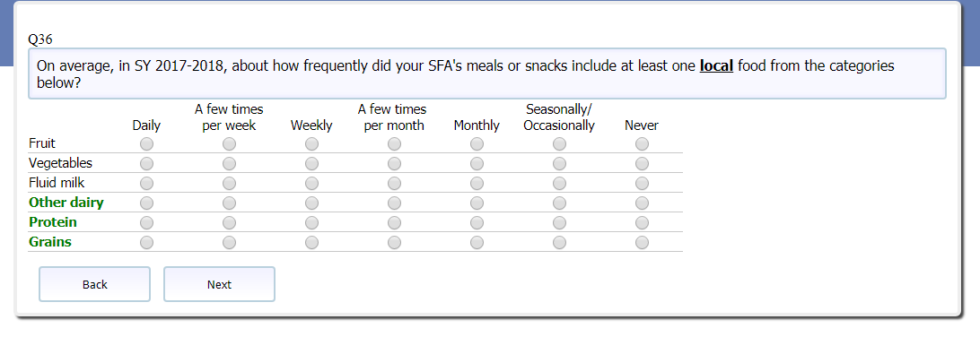Pick A few times per week for Fruit
The height and width of the screenshot is (337, 980).
click(230, 144)
